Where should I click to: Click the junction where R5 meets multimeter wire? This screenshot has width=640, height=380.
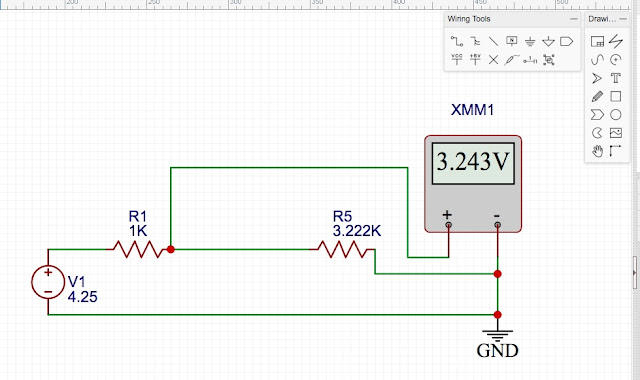pyautogui.click(x=498, y=274)
